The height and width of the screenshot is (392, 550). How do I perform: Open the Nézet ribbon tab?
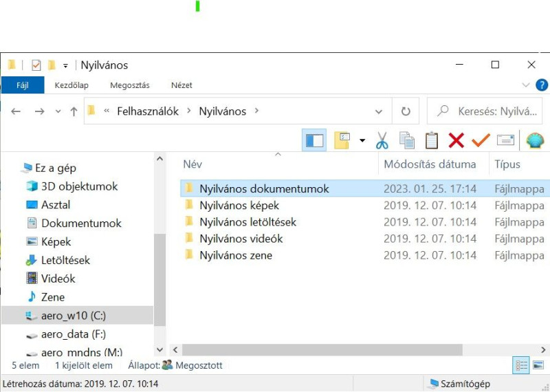(181, 85)
